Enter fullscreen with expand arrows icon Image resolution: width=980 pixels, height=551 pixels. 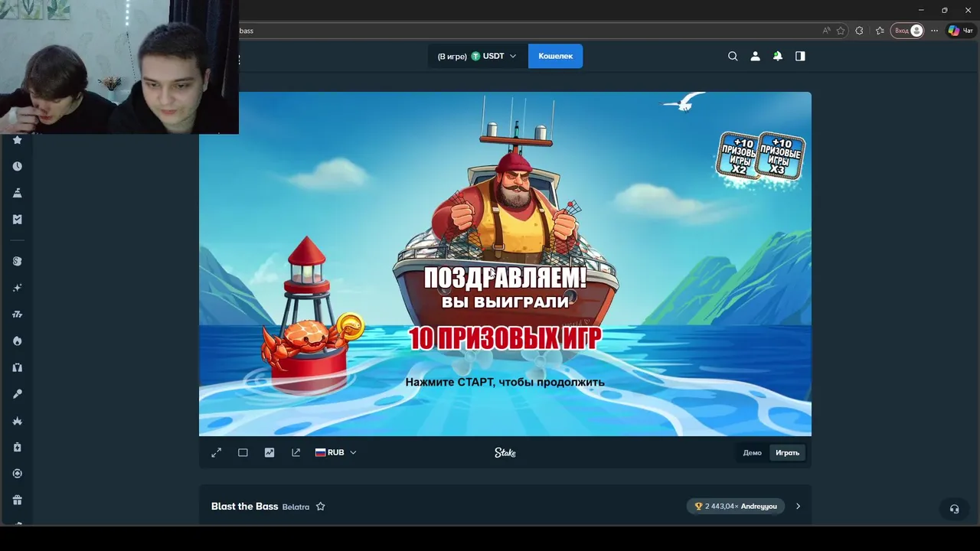coord(217,452)
